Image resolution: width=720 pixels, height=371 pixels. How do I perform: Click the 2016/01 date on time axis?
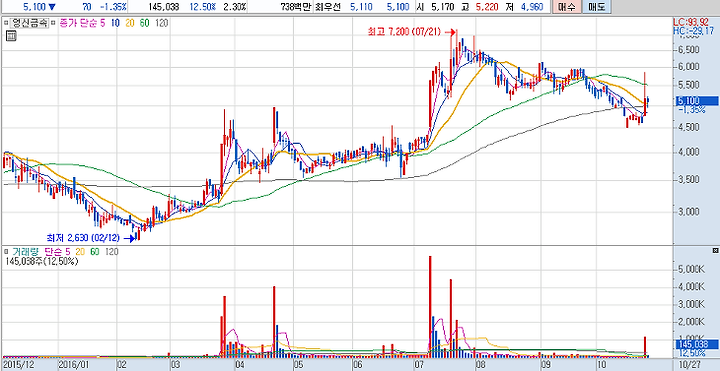(73, 365)
